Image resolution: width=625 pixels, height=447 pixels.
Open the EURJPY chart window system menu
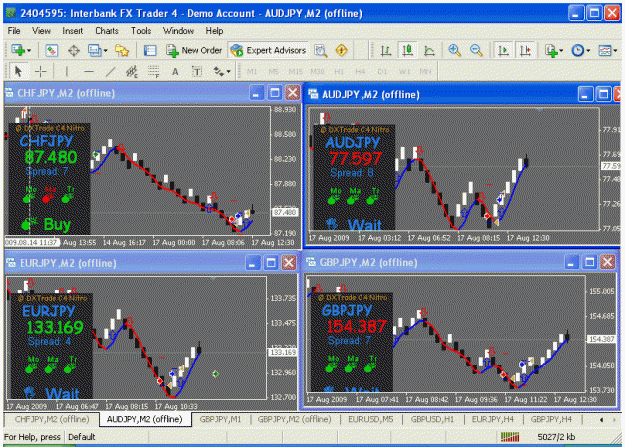[11, 263]
